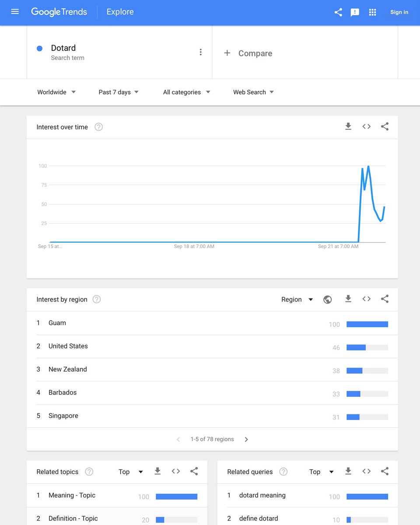Sign in to Google account
This screenshot has height=525, width=420.
point(399,12)
